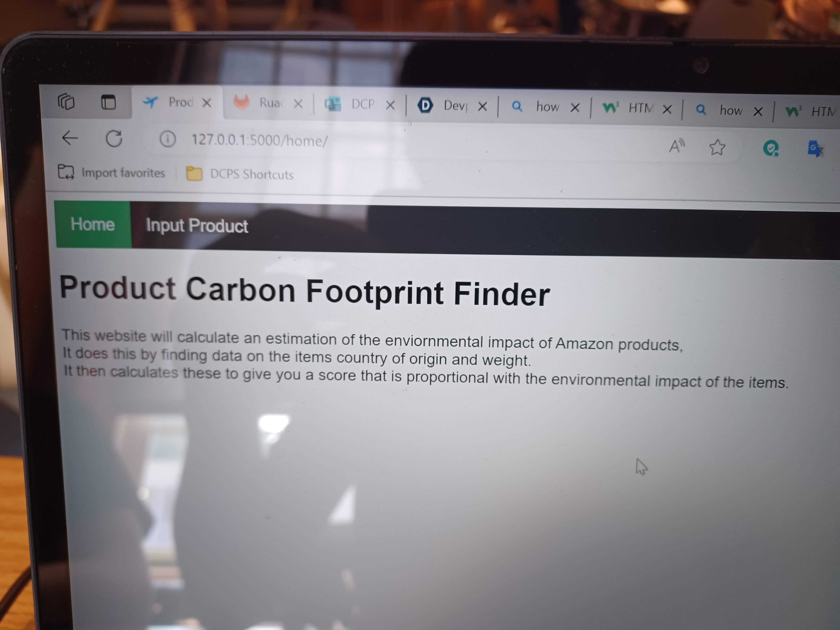This screenshot has height=630, width=840.
Task: Toggle the vertical tabs icon
Action: 109,102
